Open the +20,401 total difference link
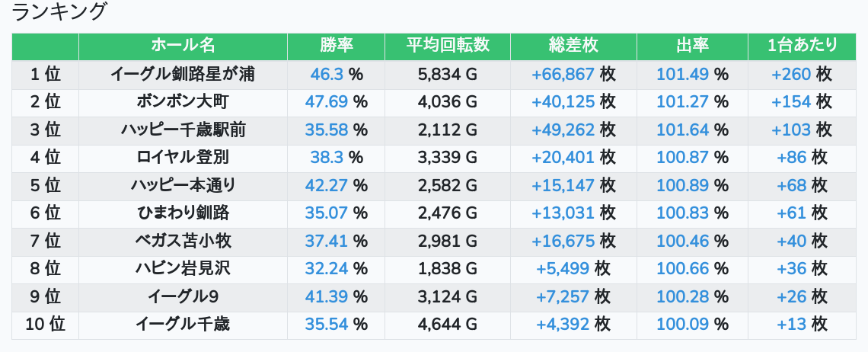The width and height of the screenshot is (868, 352). (563, 158)
